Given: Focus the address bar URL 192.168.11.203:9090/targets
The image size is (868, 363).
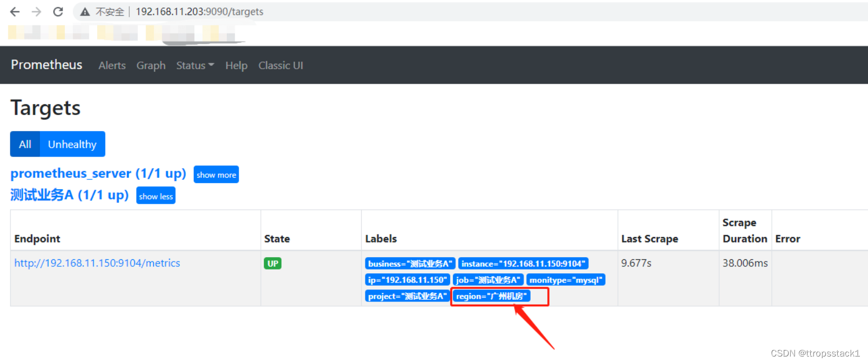Looking at the screenshot, I should tap(199, 11).
